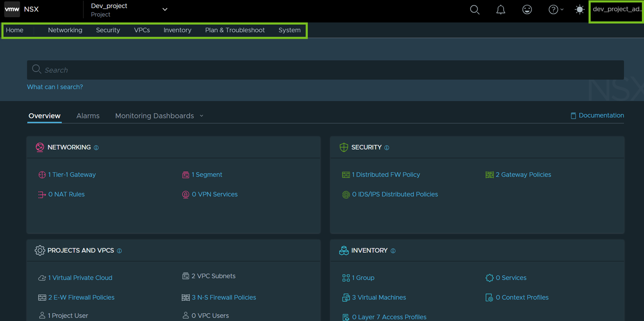Click the N-S Firewall Policies icon
644x321 pixels.
(185, 297)
